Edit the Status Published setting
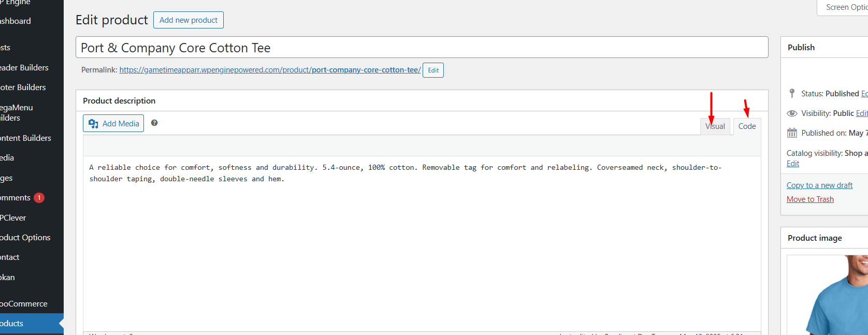868x335 pixels. (x=864, y=94)
